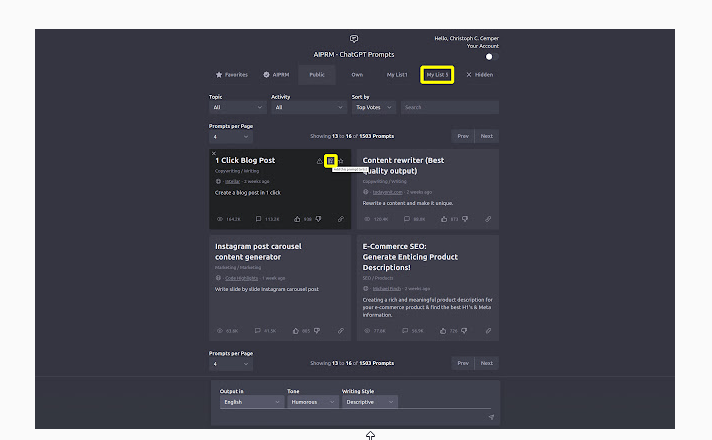The width and height of the screenshot is (712, 440).
Task: Toggle the switch below Your Account
Action: 492,57
